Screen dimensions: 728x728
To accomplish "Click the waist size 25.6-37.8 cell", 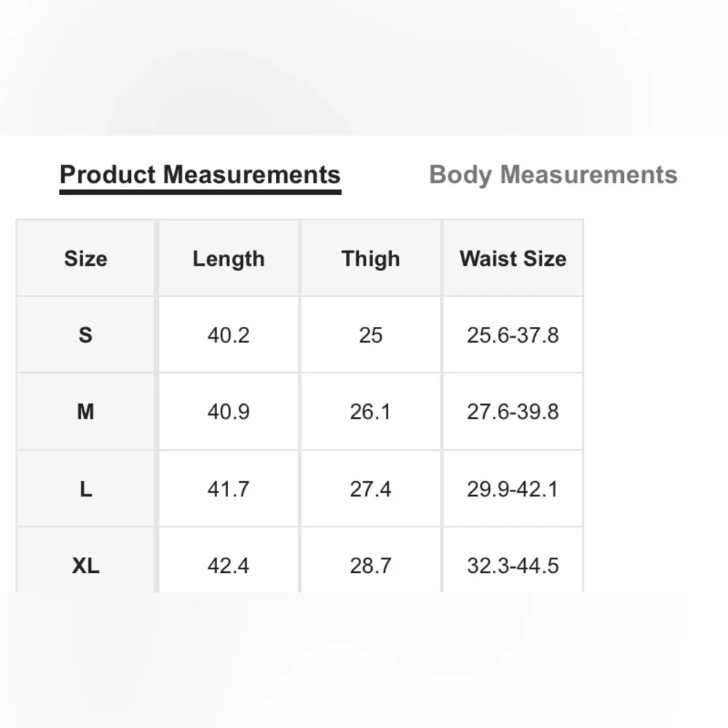I will click(513, 335).
